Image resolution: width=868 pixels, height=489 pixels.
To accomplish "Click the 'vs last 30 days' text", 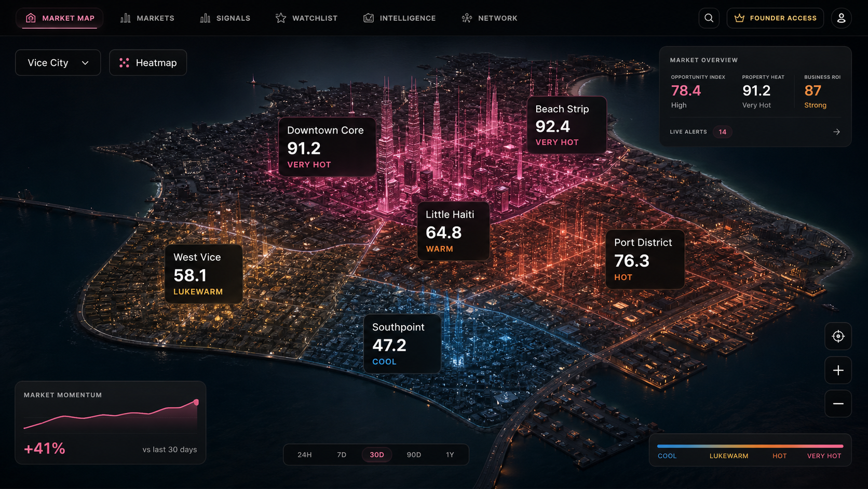I will pyautogui.click(x=170, y=450).
